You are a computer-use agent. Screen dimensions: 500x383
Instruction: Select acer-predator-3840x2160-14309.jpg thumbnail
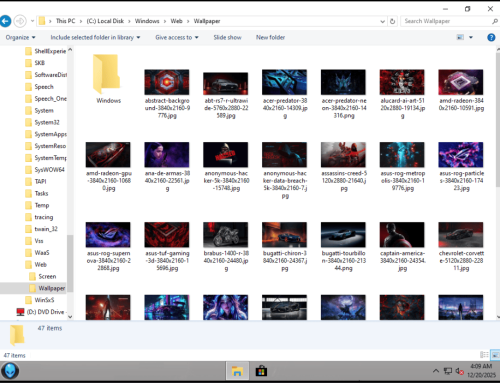coord(284,82)
